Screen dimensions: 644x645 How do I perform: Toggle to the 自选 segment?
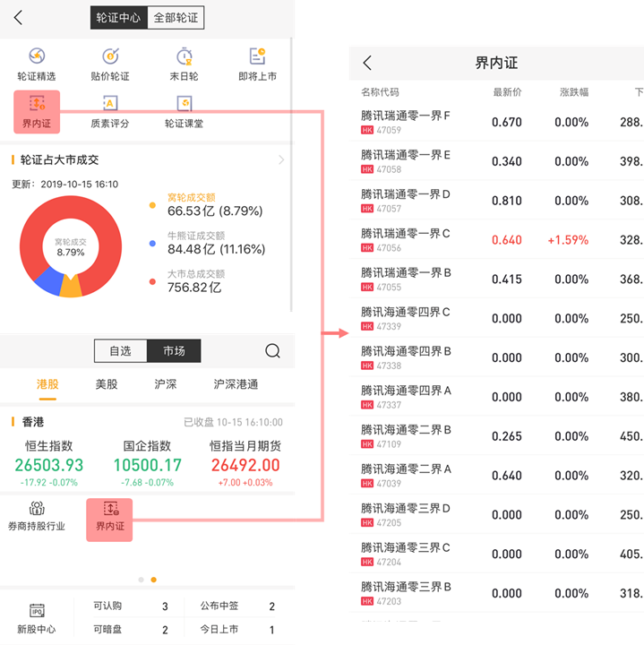(121, 351)
